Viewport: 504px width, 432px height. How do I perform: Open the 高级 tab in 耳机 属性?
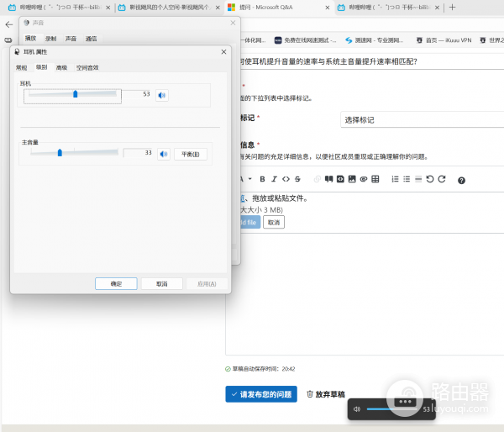point(61,67)
